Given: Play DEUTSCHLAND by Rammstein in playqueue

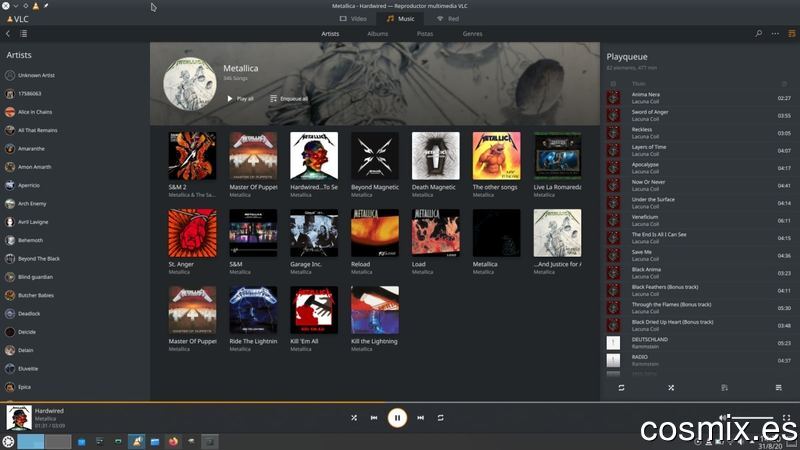Looking at the screenshot, I should pyautogui.click(x=699, y=343).
